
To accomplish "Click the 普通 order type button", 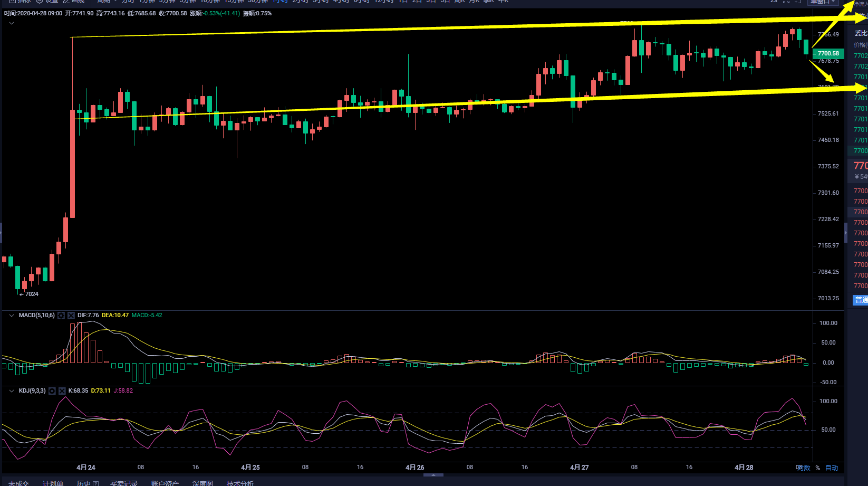I will (x=861, y=300).
